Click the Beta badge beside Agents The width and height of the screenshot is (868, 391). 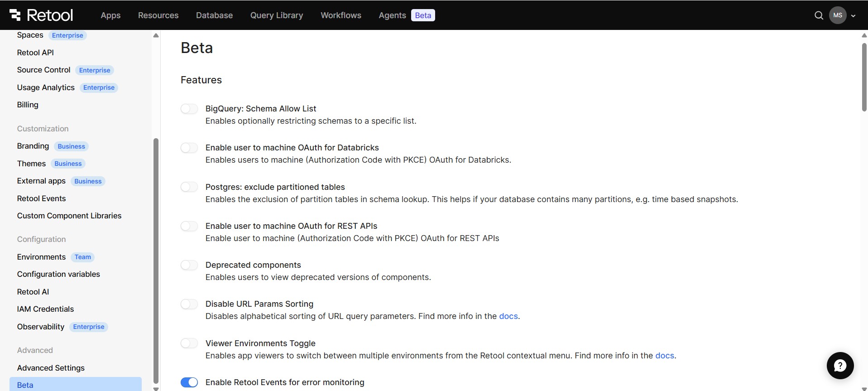coord(423,15)
